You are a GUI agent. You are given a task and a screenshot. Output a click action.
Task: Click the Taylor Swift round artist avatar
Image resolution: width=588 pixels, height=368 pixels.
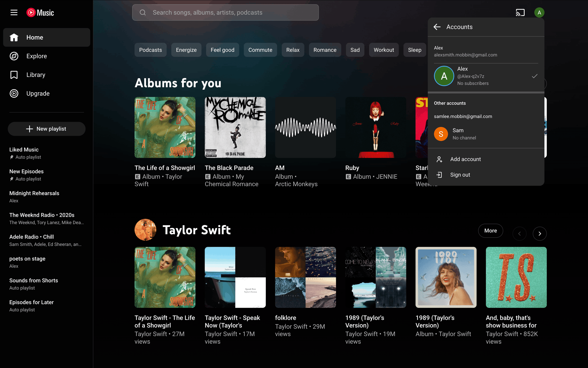pyautogui.click(x=145, y=230)
